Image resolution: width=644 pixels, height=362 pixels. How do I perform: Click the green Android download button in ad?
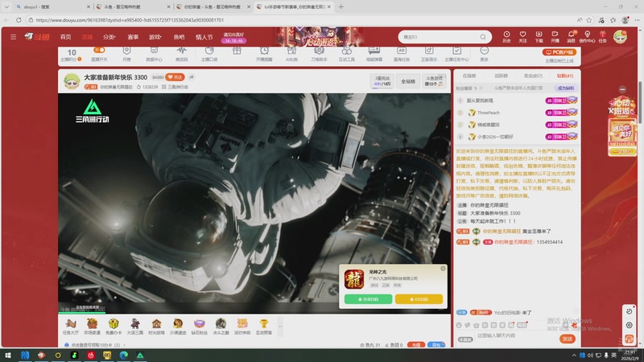(368, 299)
